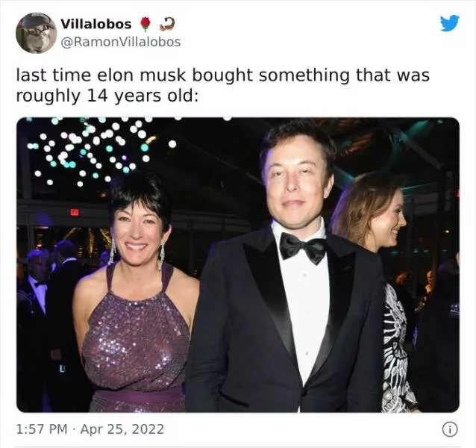
Task: Click the Villalobos display name
Action: pyautogui.click(x=96, y=24)
